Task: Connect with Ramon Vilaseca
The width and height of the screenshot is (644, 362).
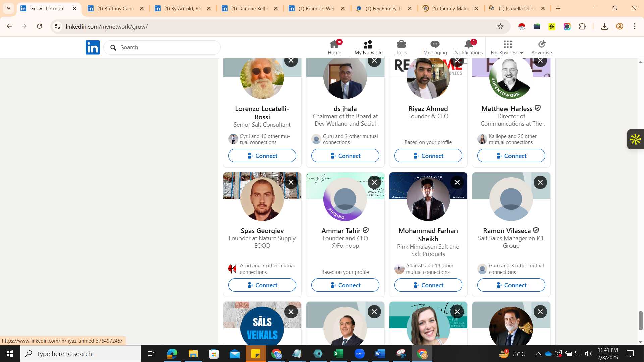Action: tap(511, 285)
